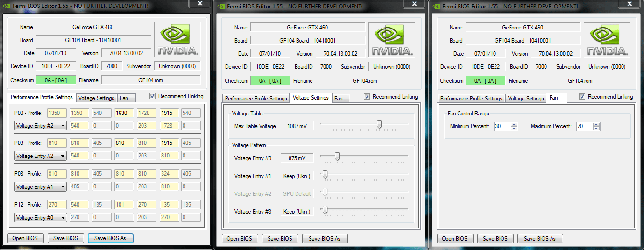The image size is (644, 250).
Task: Switch to Voltage Settings tab, right window
Action: [x=526, y=99]
